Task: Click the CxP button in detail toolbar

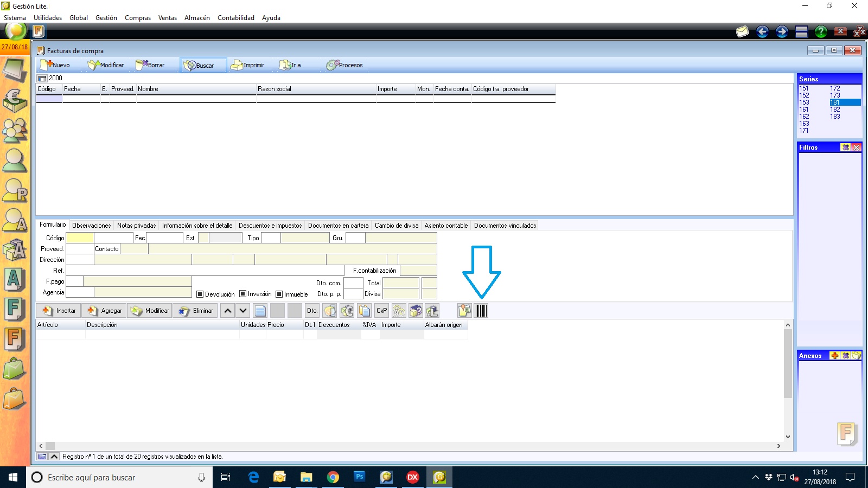Action: pyautogui.click(x=382, y=311)
